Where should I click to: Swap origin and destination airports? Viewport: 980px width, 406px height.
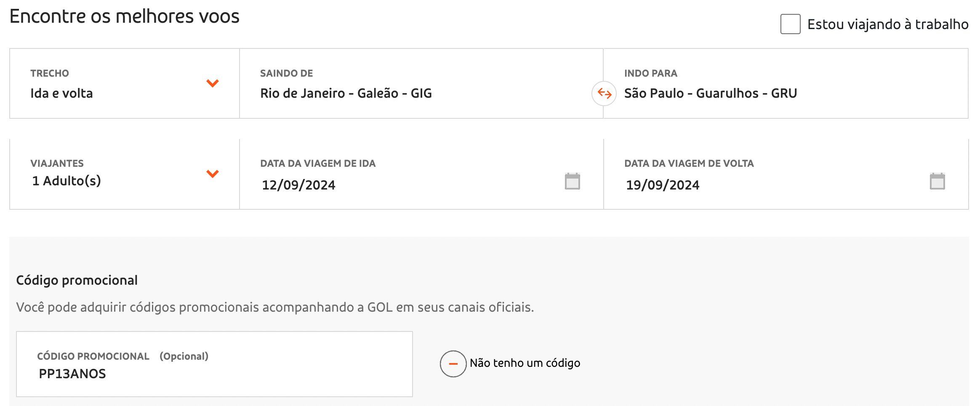pyautogui.click(x=604, y=93)
